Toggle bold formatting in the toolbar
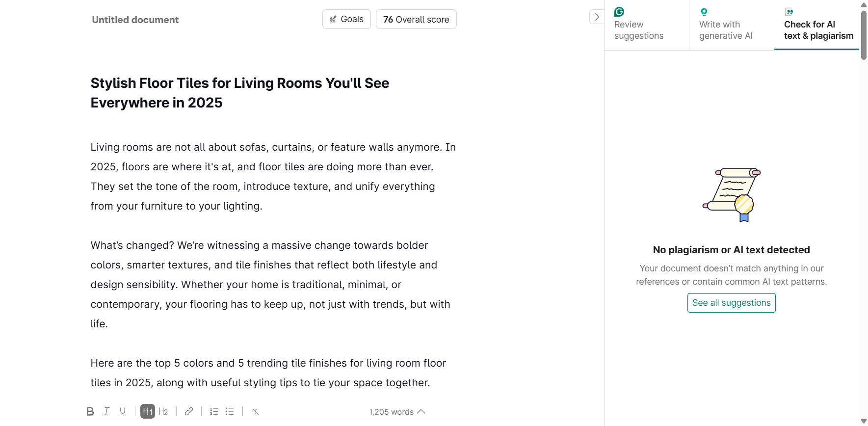Viewport: 868px width, 426px height. (x=90, y=411)
